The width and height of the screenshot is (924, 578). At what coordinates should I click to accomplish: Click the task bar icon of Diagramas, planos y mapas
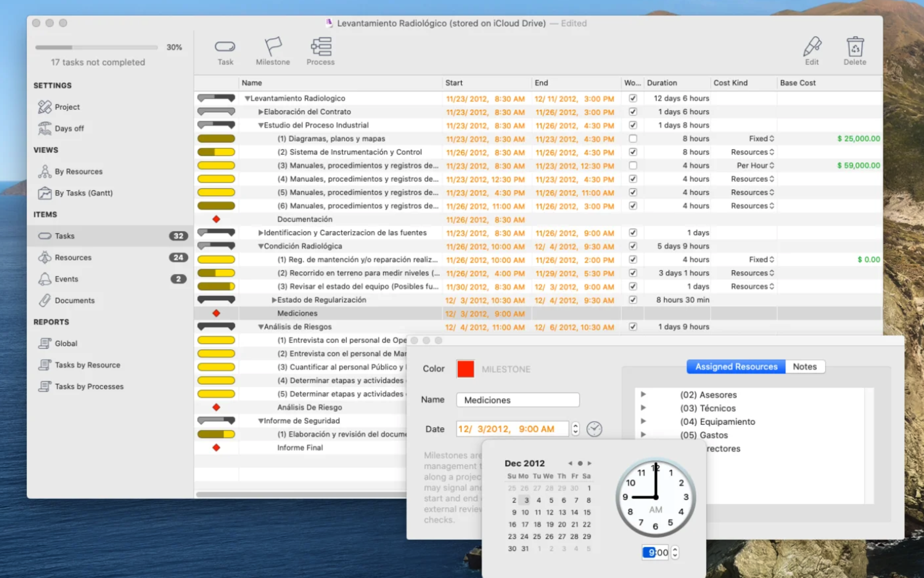[x=216, y=139]
